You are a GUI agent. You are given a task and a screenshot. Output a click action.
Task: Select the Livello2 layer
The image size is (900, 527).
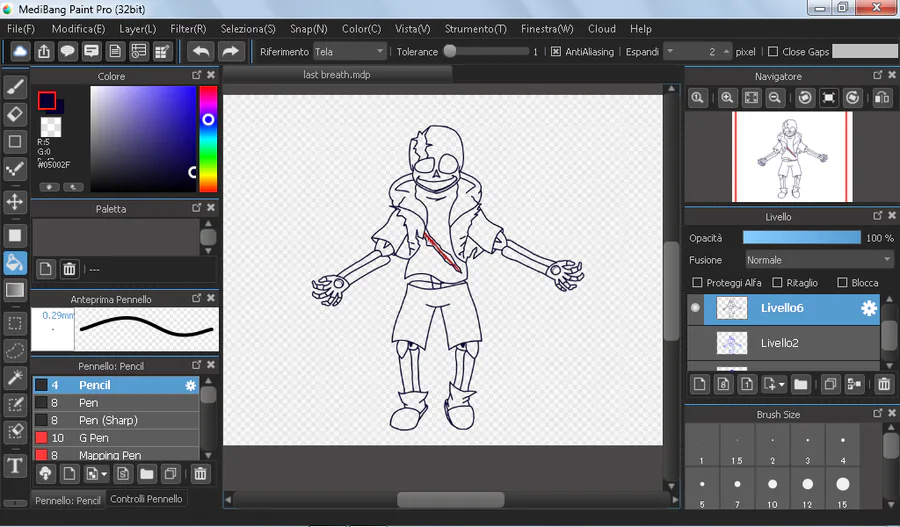point(783,343)
